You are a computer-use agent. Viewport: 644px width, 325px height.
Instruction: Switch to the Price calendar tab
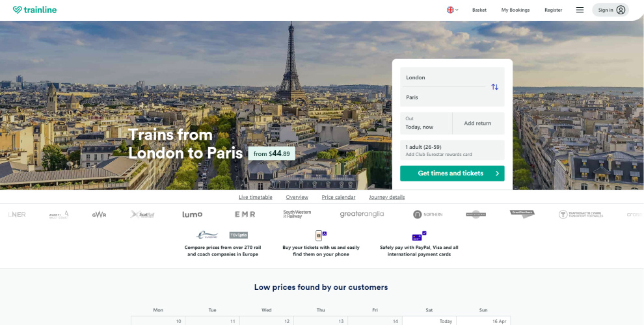tap(338, 197)
